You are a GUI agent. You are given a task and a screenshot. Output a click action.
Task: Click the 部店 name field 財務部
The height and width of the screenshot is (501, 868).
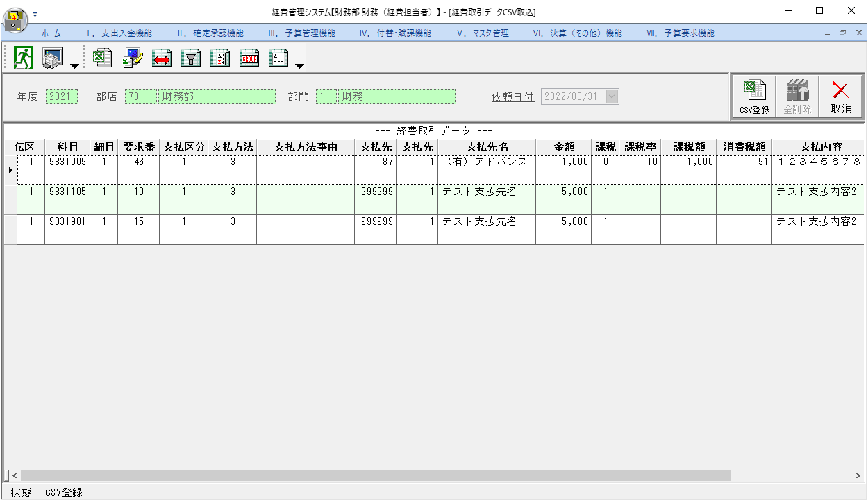[217, 96]
